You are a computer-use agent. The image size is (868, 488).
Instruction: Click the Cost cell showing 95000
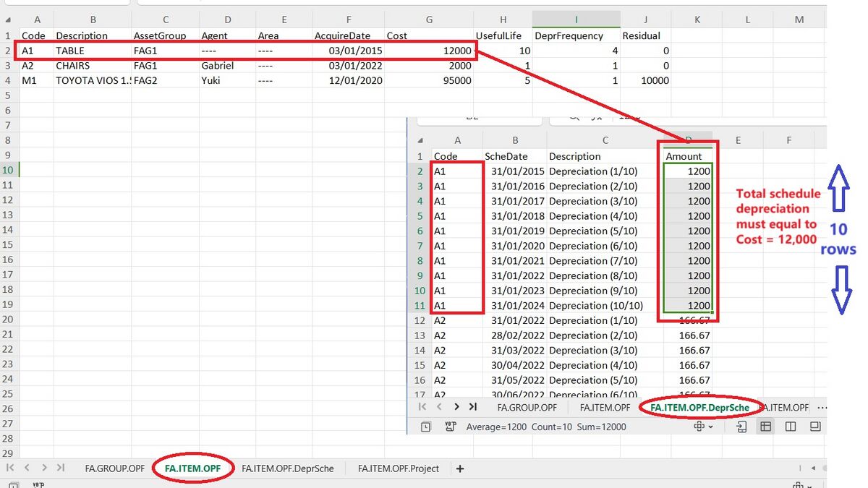[429, 81]
